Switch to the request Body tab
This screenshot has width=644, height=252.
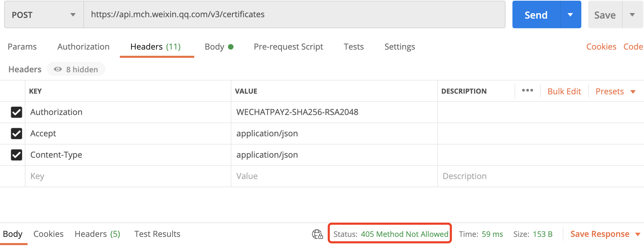pyautogui.click(x=219, y=47)
